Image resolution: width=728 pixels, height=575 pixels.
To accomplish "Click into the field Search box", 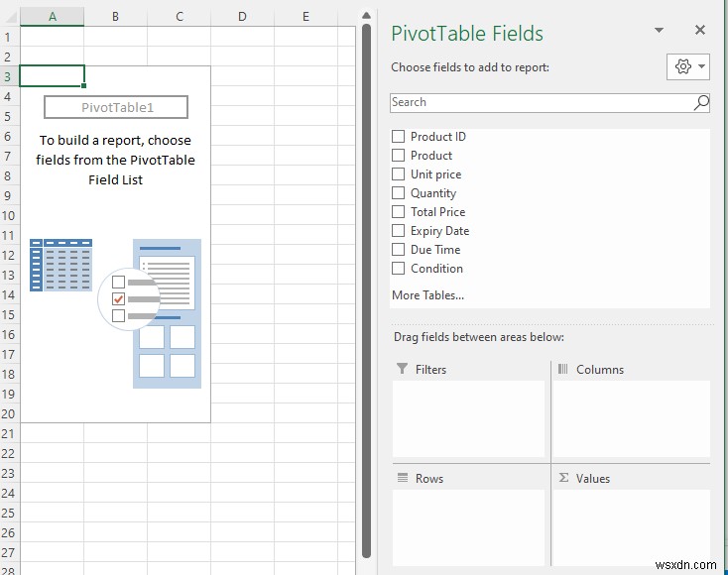I will (x=542, y=102).
